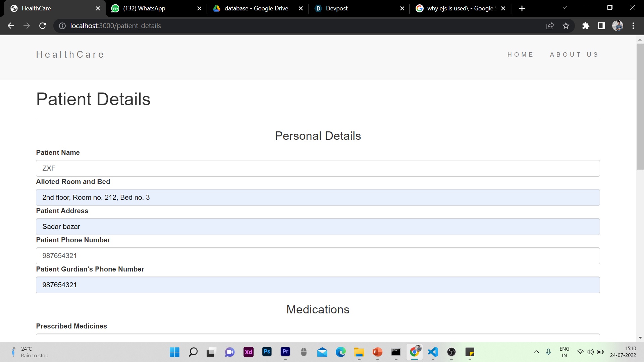Open Visual Studio Code from the taskbar

(x=433, y=352)
